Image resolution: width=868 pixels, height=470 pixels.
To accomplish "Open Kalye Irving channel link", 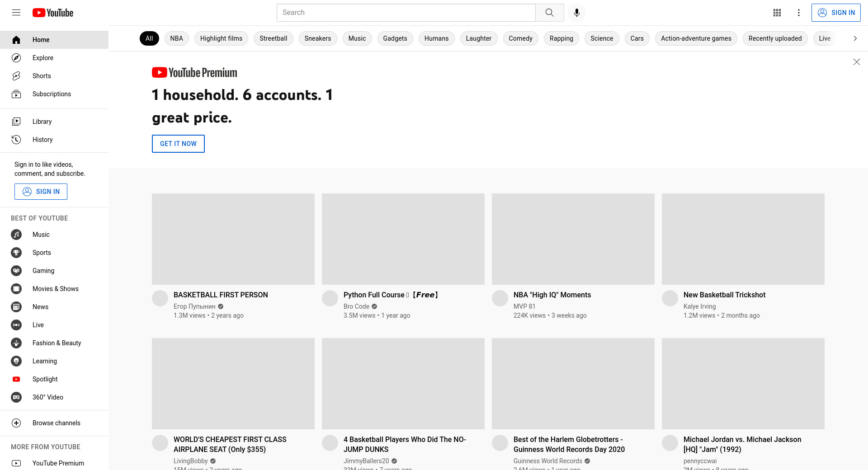I will click(700, 306).
